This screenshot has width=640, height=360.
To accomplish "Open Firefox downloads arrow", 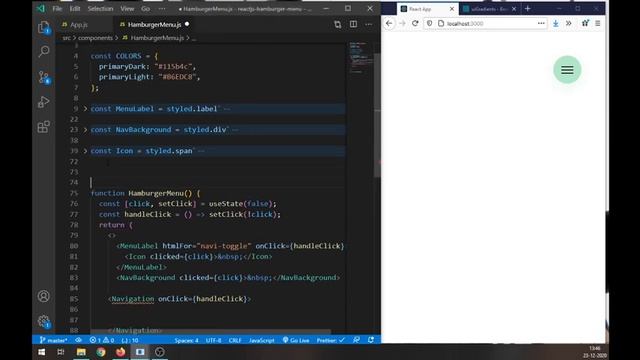I will [556, 24].
